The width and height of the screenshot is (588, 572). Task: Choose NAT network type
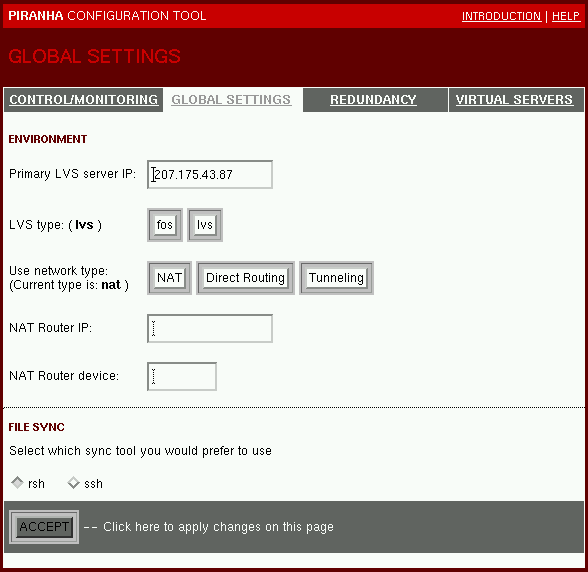pyautogui.click(x=170, y=278)
